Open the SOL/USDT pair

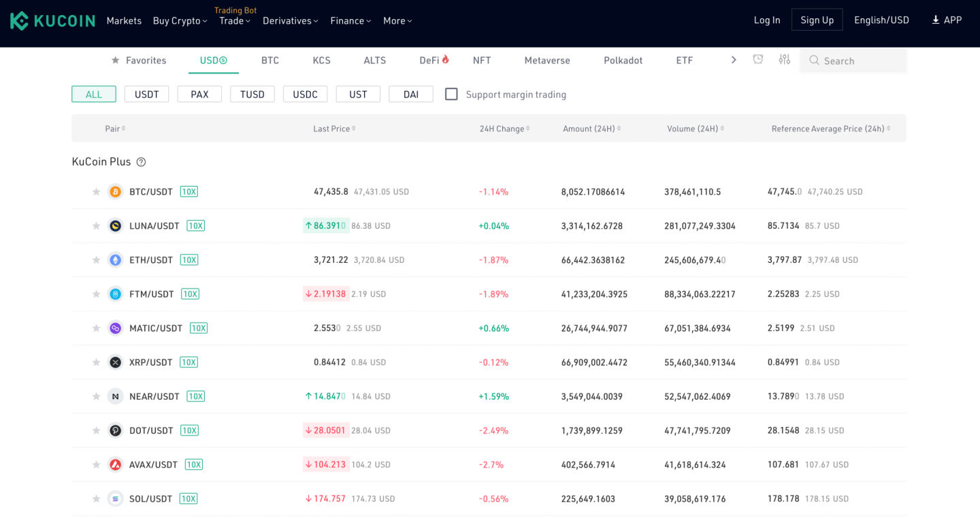pyautogui.click(x=151, y=498)
